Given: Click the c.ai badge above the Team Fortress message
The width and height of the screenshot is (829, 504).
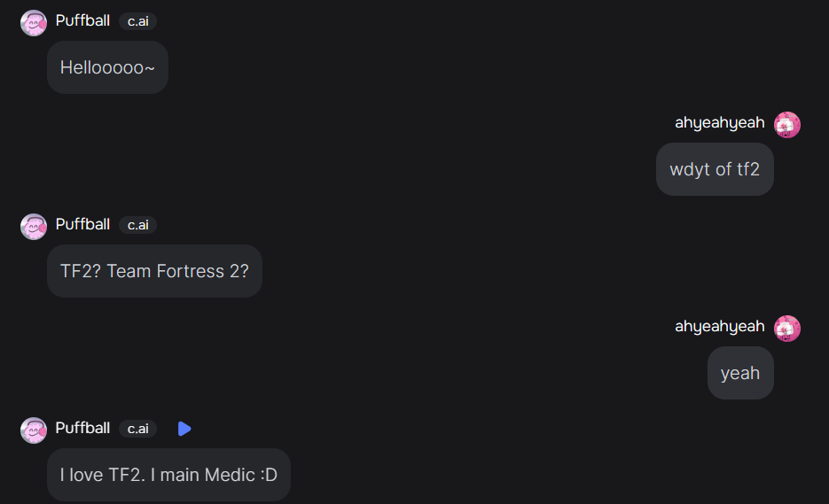Looking at the screenshot, I should point(137,225).
